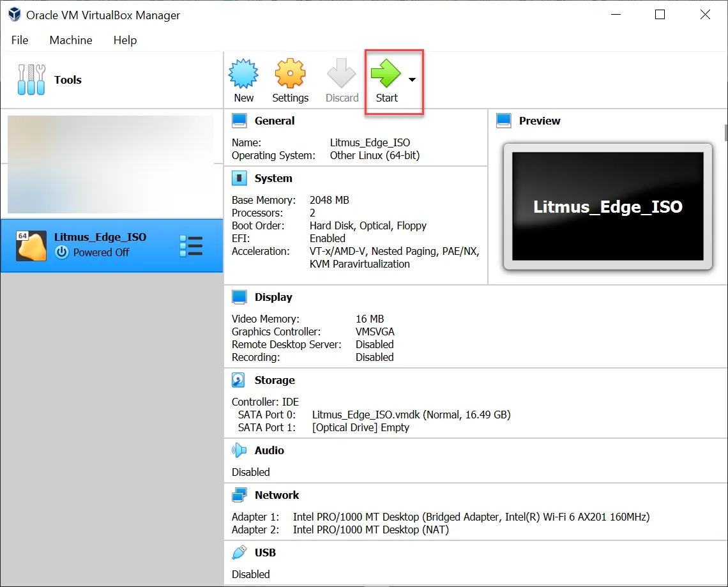Click the Audio Disabled status text
This screenshot has width=728, height=587.
251,472
